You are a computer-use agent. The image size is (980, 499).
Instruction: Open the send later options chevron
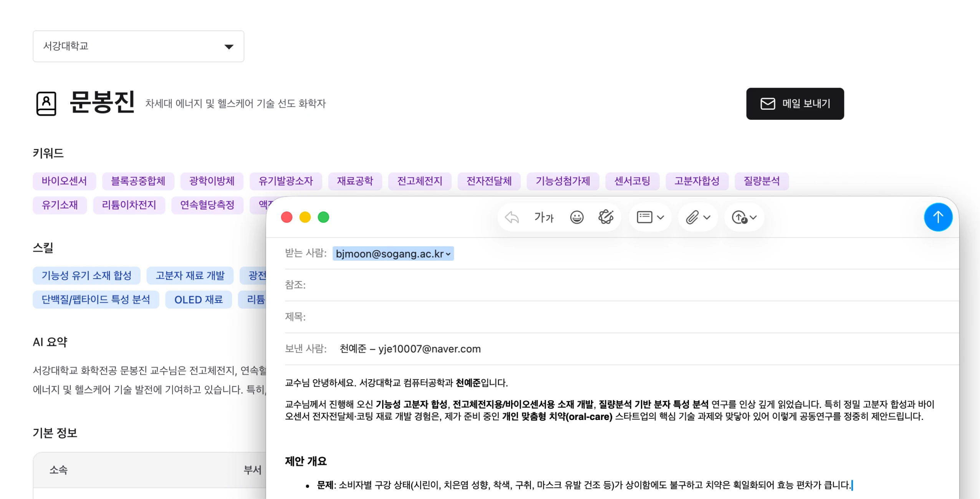(753, 217)
